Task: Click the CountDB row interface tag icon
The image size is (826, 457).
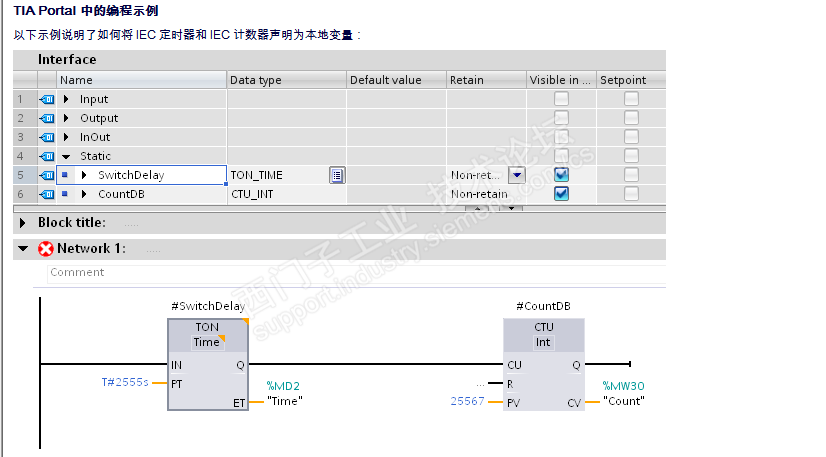Action: pos(47,194)
